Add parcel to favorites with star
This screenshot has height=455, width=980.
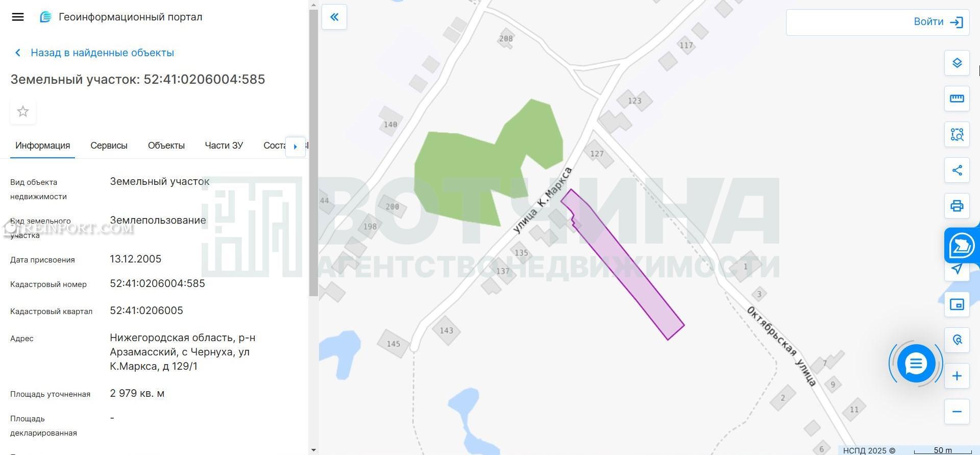[23, 111]
